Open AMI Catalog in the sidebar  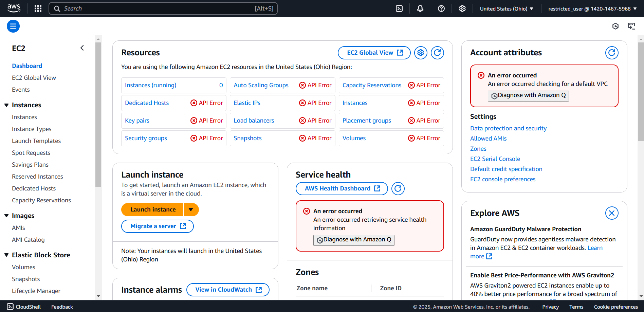(28, 240)
